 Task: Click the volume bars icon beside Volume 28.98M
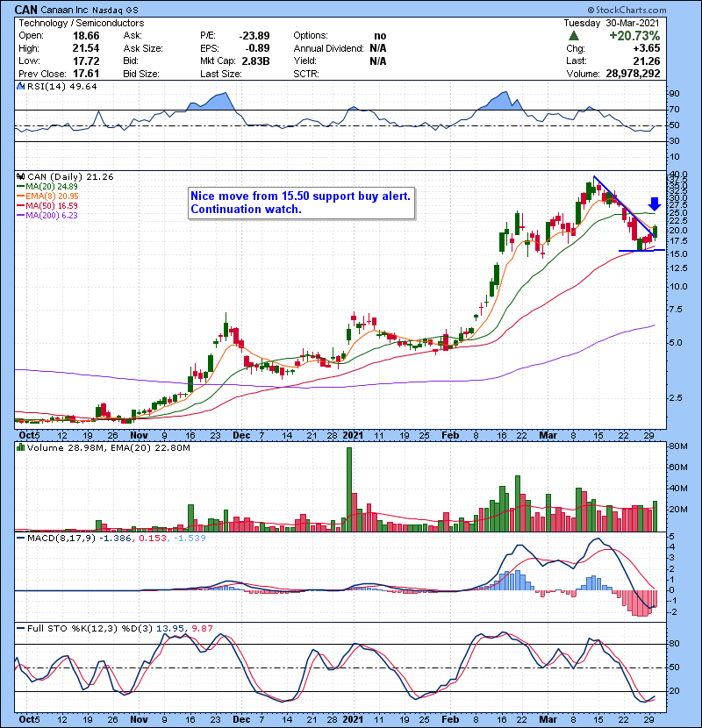tap(20, 447)
